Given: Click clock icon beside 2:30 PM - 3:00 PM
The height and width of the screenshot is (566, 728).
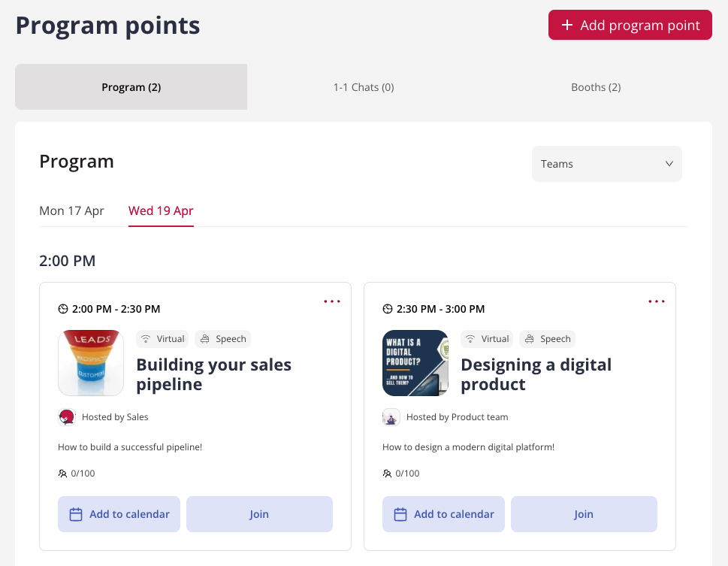Looking at the screenshot, I should click(388, 309).
